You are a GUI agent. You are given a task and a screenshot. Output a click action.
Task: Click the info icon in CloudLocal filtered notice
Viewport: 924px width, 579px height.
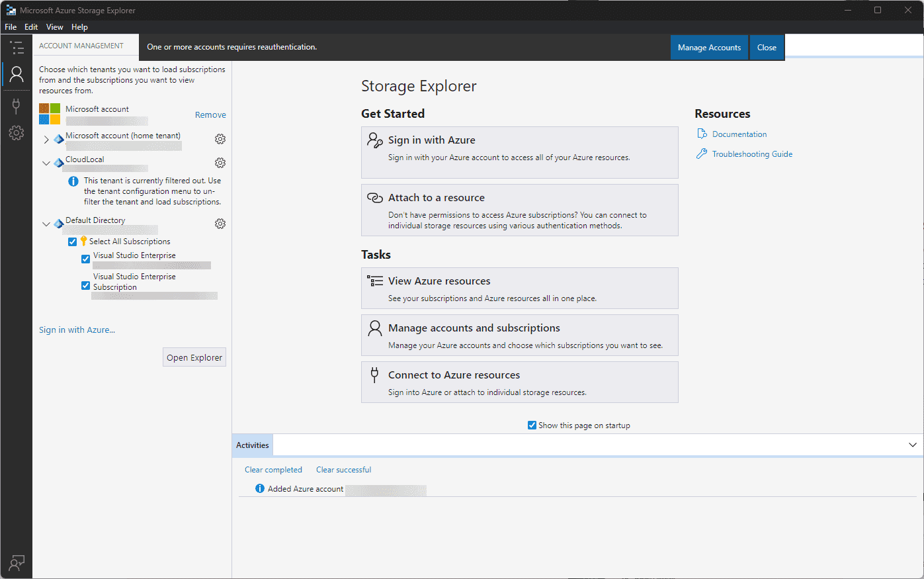tap(73, 181)
